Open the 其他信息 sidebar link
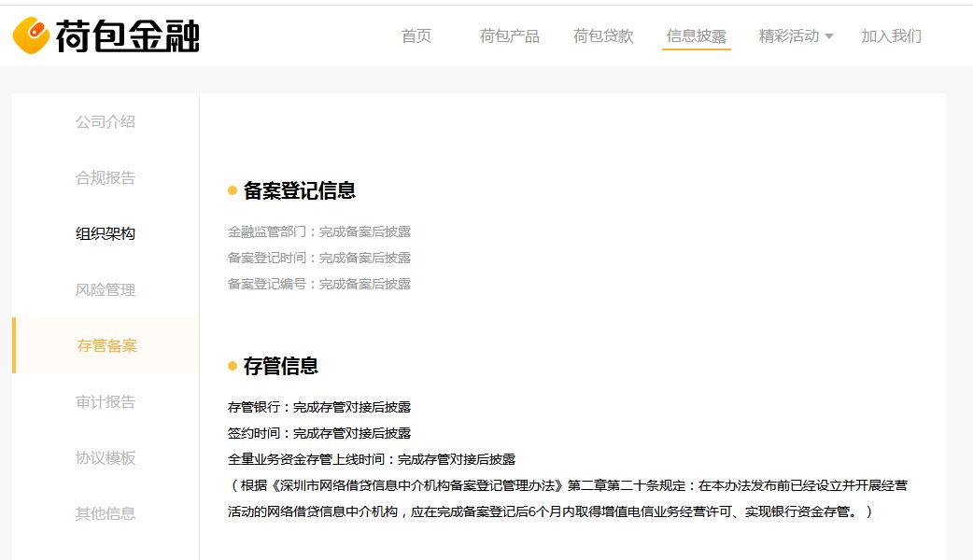 pos(105,513)
